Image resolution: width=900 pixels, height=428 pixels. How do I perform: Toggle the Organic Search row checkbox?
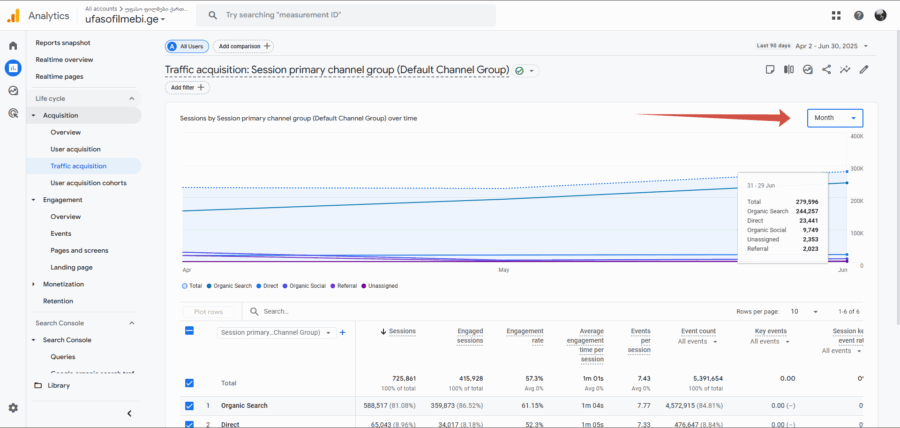tap(189, 406)
